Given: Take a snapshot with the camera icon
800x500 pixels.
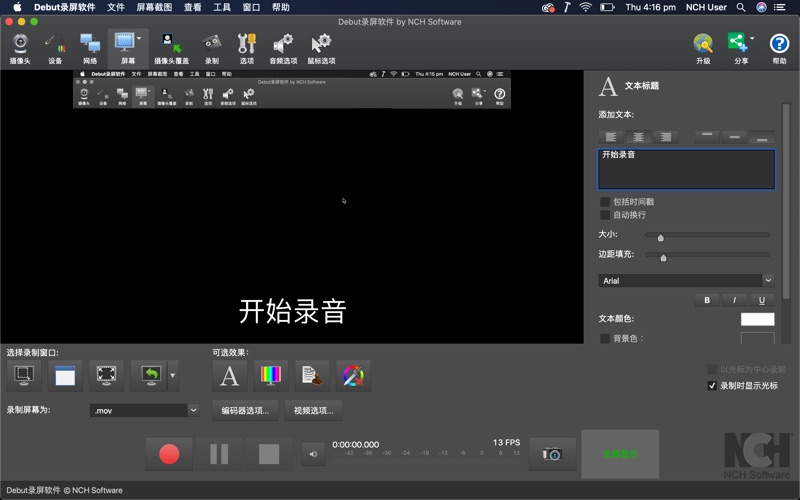Looking at the screenshot, I should [552, 454].
